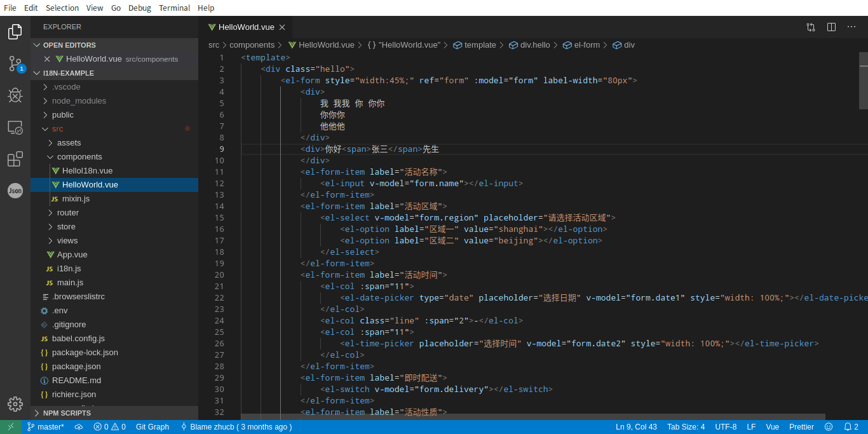Open HelloI18n.vue in the explorer
Viewport: 868px width, 434px height.
click(x=87, y=171)
